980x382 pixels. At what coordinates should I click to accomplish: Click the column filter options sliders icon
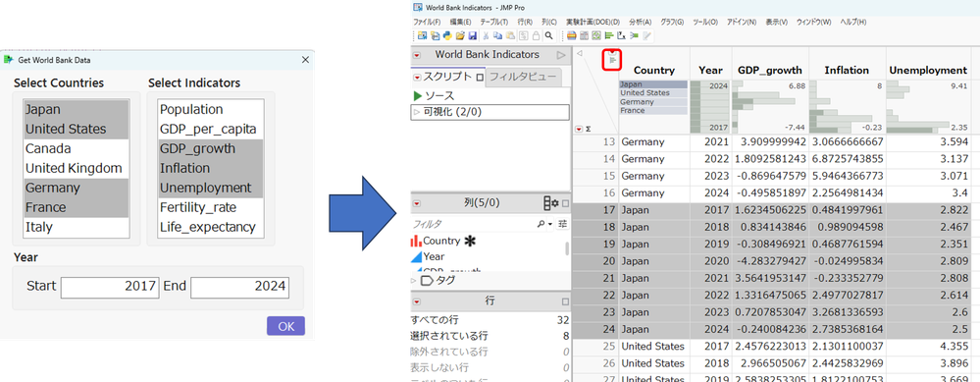point(562,223)
